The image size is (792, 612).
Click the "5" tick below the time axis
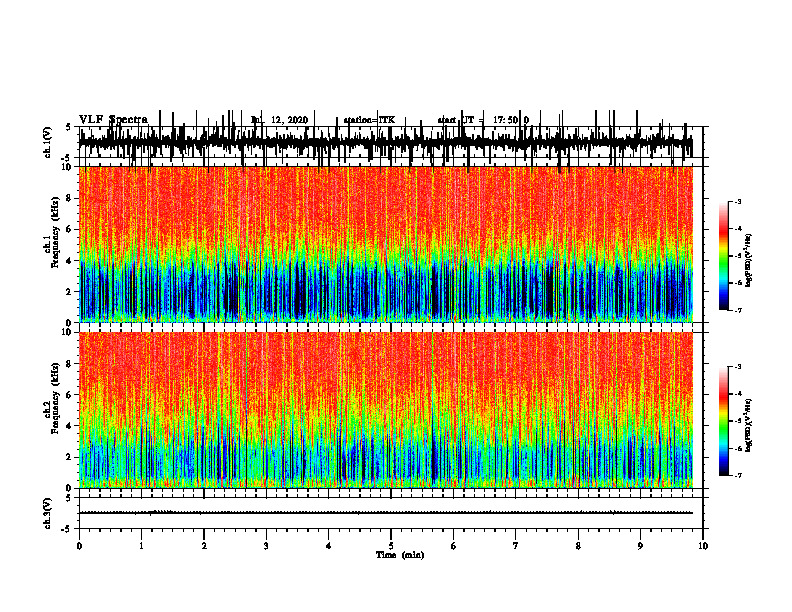click(391, 546)
